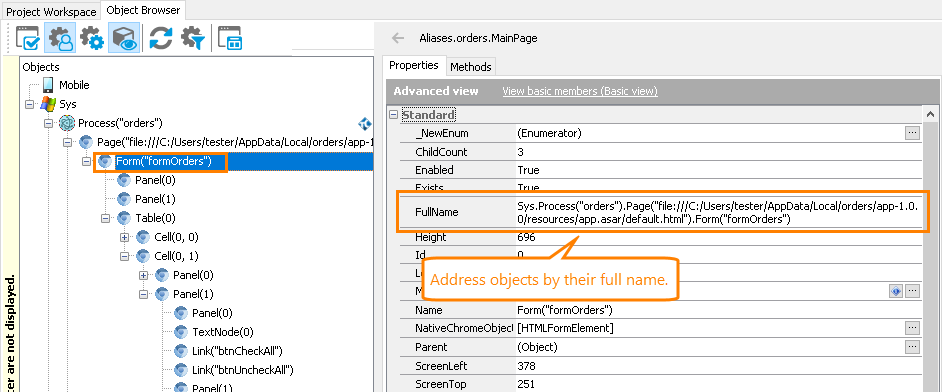The image size is (942, 392).
Task: Select Form("formOrders") in the tree
Action: click(x=163, y=161)
